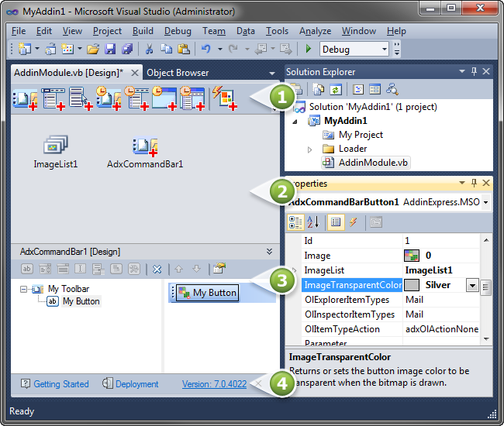Collapse the AdxCommandBar1 [Design] pane chevrons
Viewport: 504px width, 426px height.
click(269, 252)
